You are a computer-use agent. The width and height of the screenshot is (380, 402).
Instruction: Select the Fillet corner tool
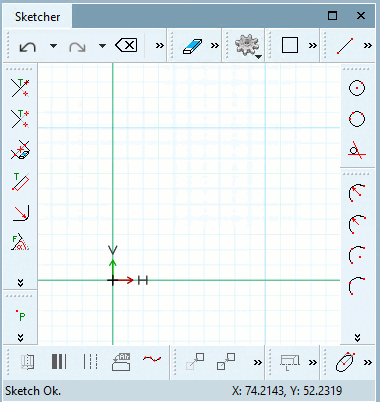[x=21, y=213]
